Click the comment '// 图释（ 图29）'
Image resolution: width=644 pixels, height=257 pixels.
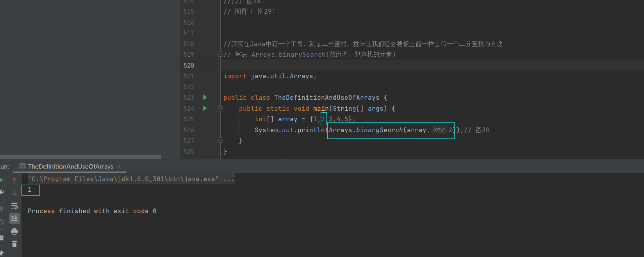point(249,12)
